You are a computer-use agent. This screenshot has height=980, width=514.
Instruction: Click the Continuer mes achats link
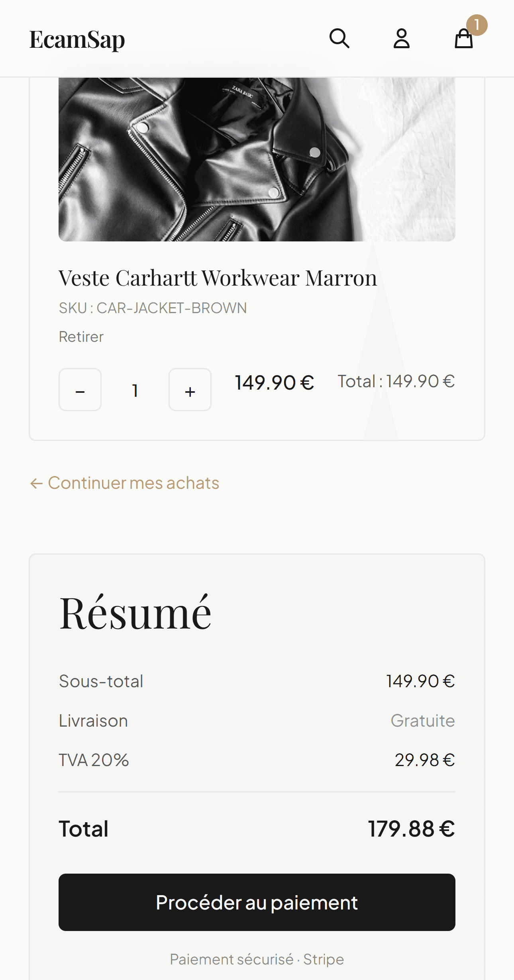(x=133, y=483)
